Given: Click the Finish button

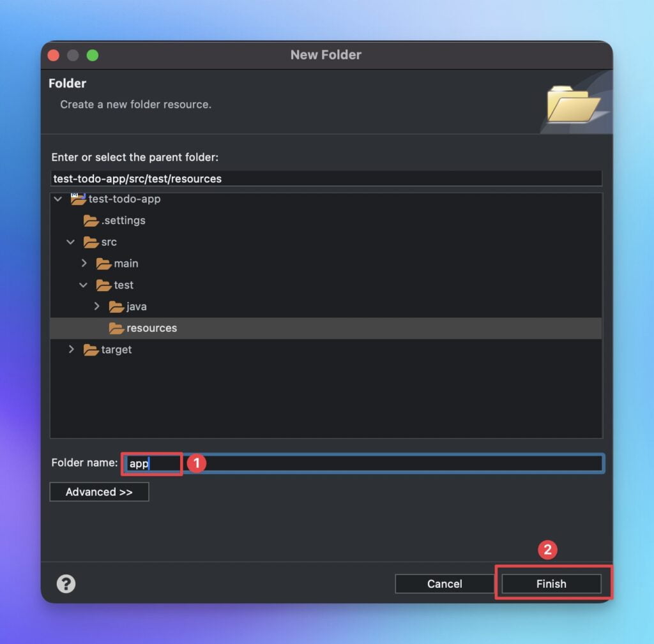Looking at the screenshot, I should (x=551, y=583).
